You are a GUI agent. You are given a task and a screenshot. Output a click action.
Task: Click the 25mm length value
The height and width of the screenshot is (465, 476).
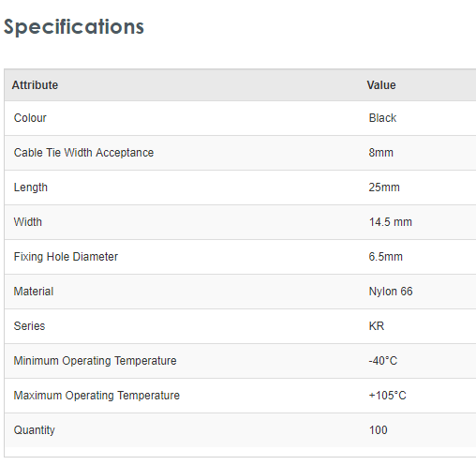384,187
